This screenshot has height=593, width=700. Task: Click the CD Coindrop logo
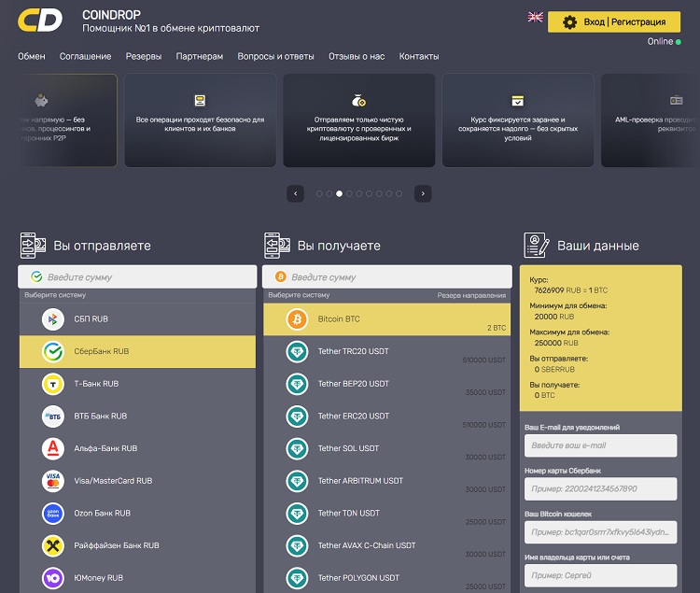tap(41, 21)
